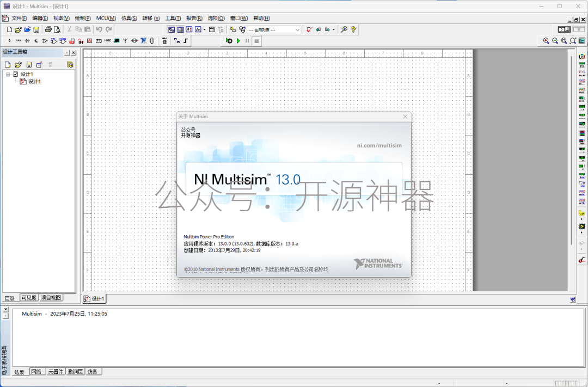Expand the forward annotate dropdown arrow
The width and height of the screenshot is (588, 387).
[x=333, y=29]
